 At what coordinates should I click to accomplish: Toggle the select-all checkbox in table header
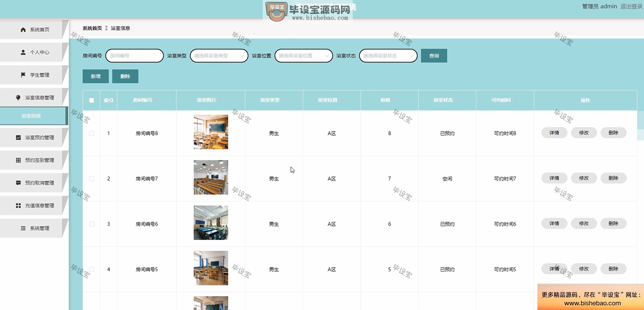click(x=92, y=100)
